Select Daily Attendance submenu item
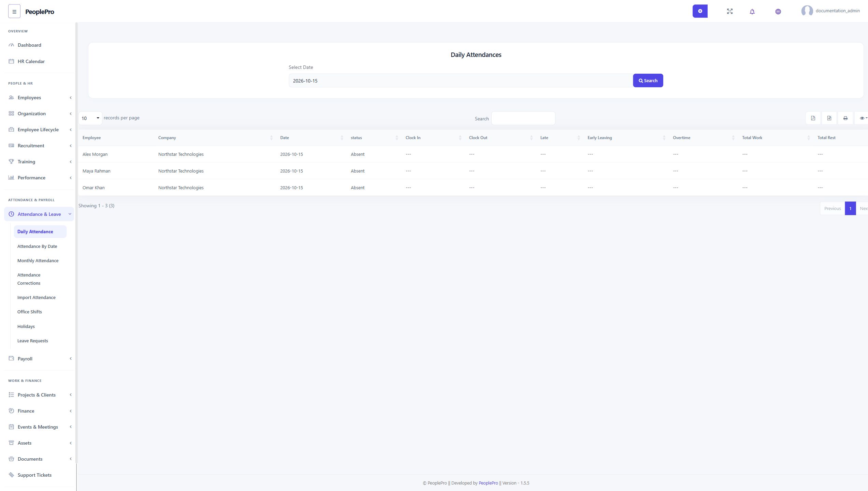Screen dimensions: 868x491 [40, 232]
